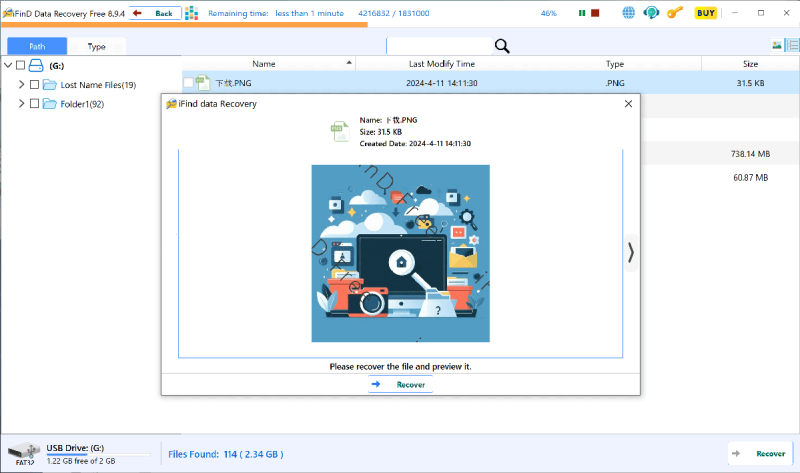
Task: Collapse the (G:) drive tree node
Action: [8, 65]
